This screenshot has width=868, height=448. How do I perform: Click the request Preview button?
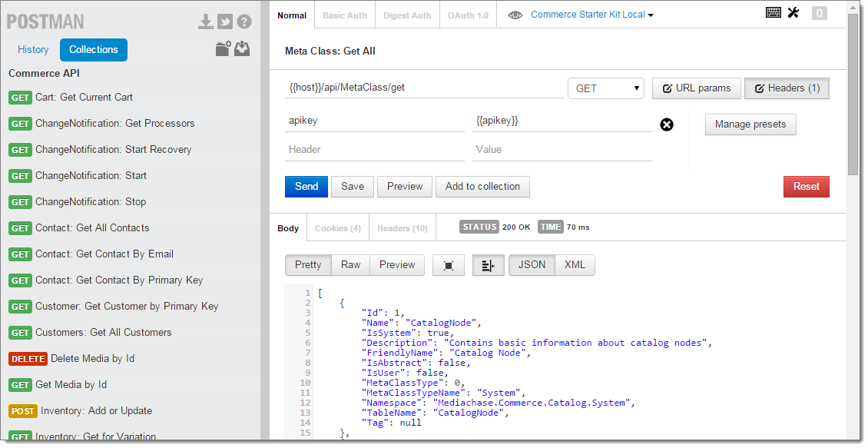click(x=405, y=187)
